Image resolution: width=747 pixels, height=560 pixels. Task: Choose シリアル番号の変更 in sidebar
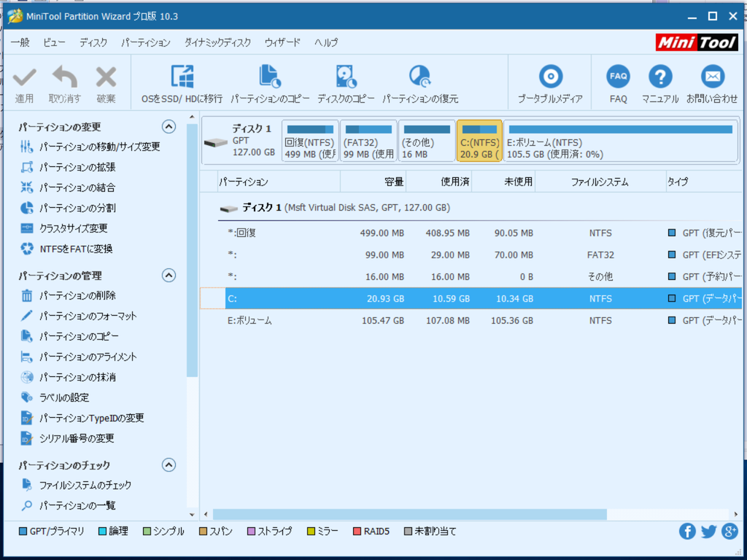[x=67, y=438]
